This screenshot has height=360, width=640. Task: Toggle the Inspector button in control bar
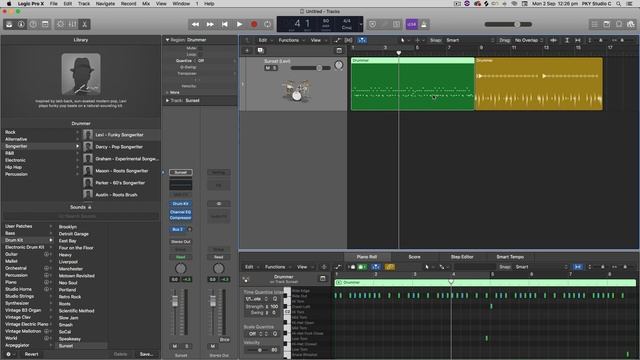tap(21, 24)
